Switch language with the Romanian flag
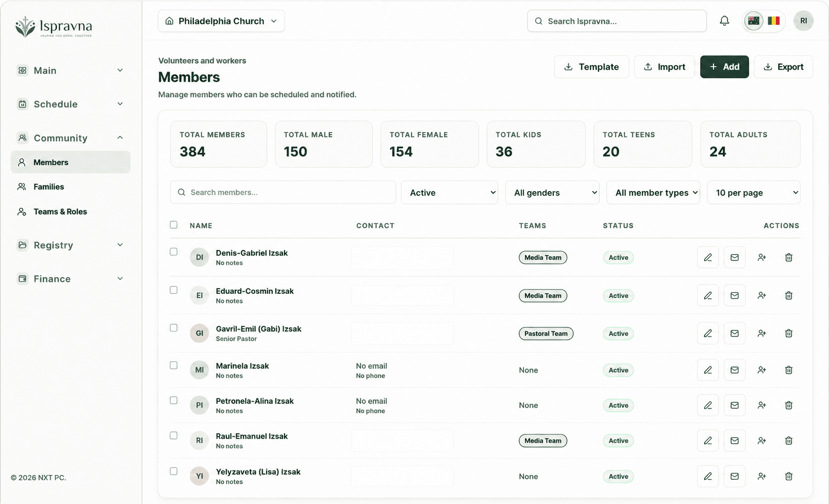This screenshot has height=504, width=829. [x=773, y=21]
